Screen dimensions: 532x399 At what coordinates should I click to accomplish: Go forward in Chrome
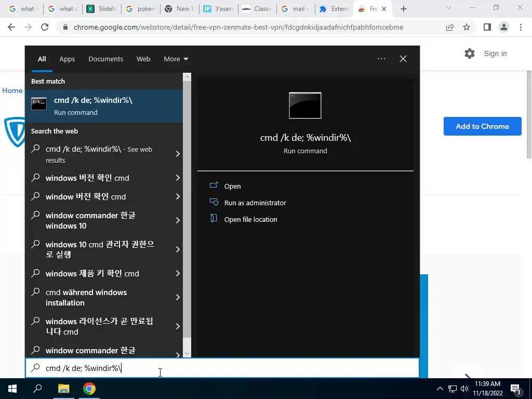pos(28,27)
